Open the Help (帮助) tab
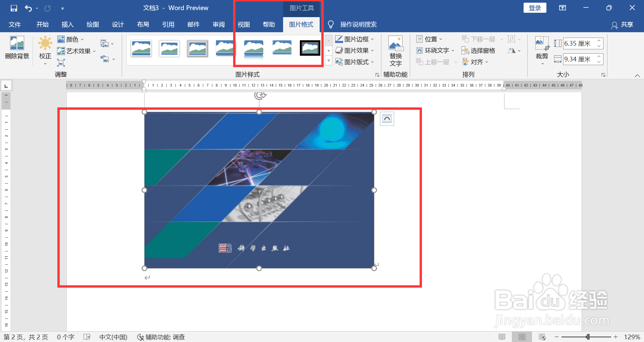644x342 pixels. pos(269,25)
